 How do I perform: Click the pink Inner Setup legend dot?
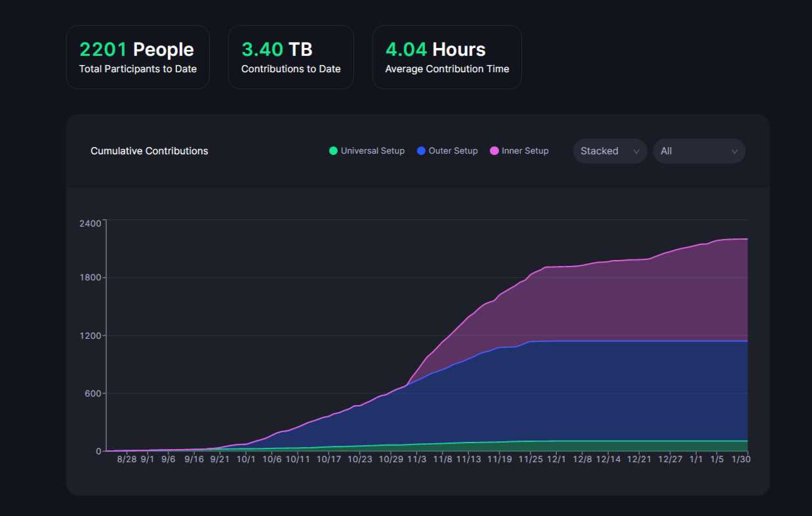click(x=494, y=151)
